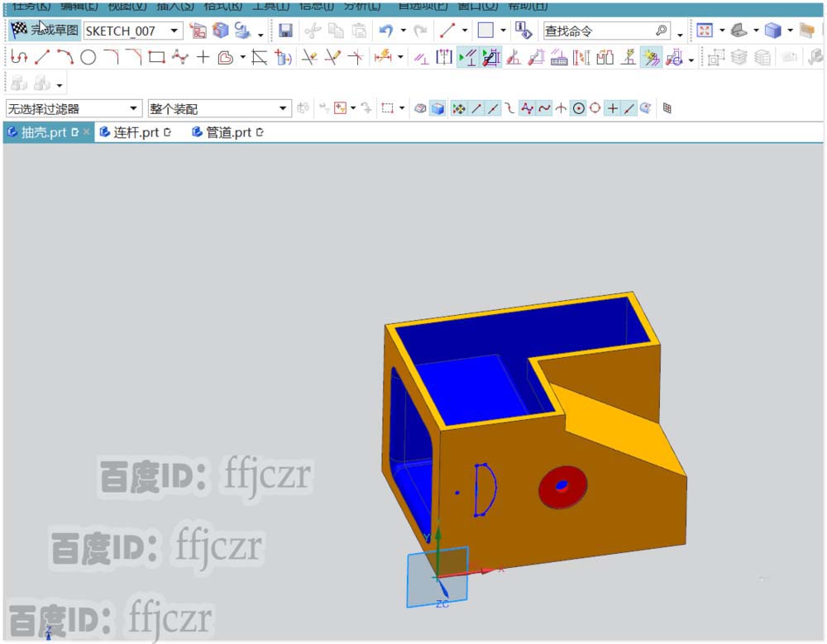Expand the Rapid Dimension dropdown arrow
Image resolution: width=827 pixels, height=644 pixels.
coord(401,57)
